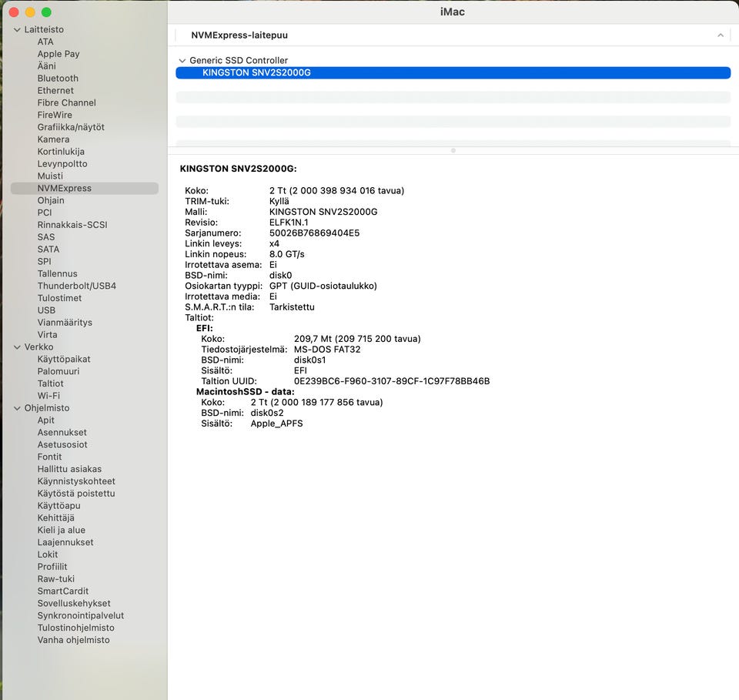Select Kehittäjä in the sidebar

(55, 518)
